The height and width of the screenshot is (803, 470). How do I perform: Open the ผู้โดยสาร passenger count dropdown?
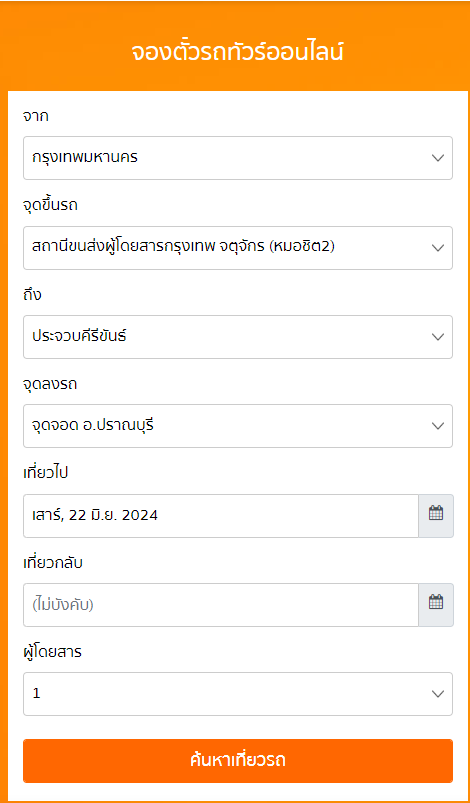[x=238, y=694]
